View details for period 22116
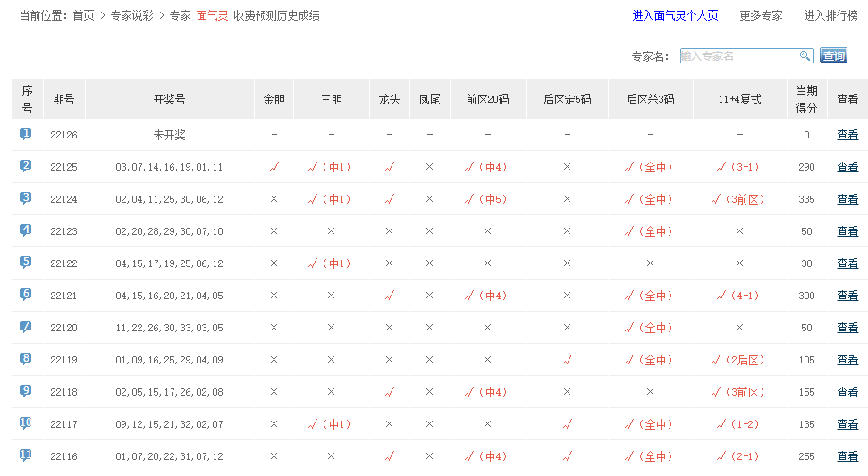This screenshot has height=476, width=868. [847, 456]
